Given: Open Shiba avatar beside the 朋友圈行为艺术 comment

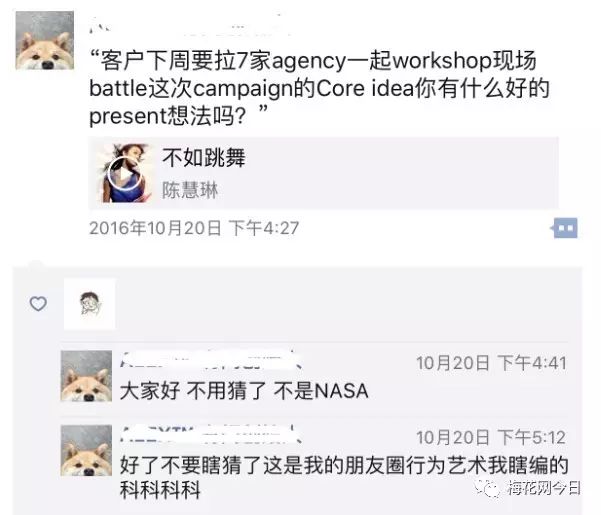Looking at the screenshot, I should click(87, 451).
